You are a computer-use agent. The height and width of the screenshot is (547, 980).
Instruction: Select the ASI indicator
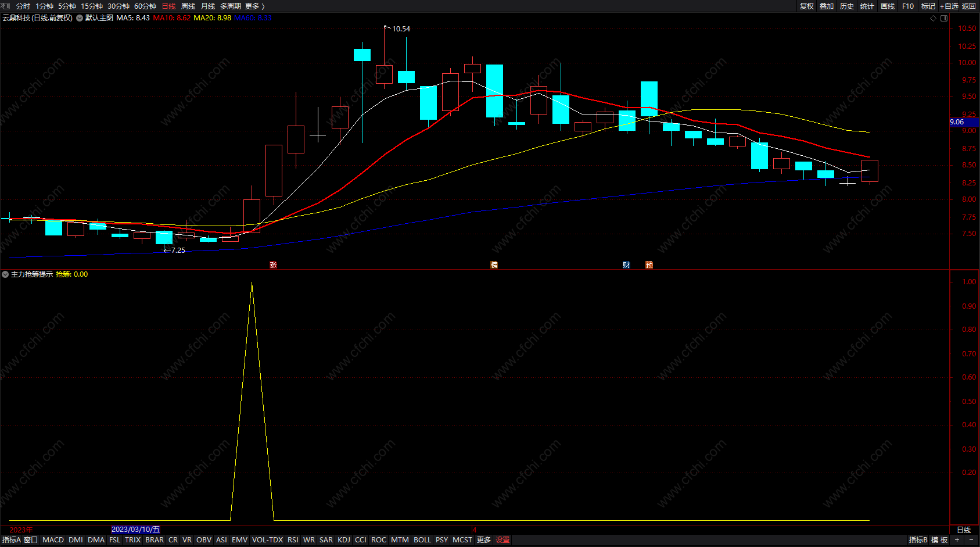221,540
